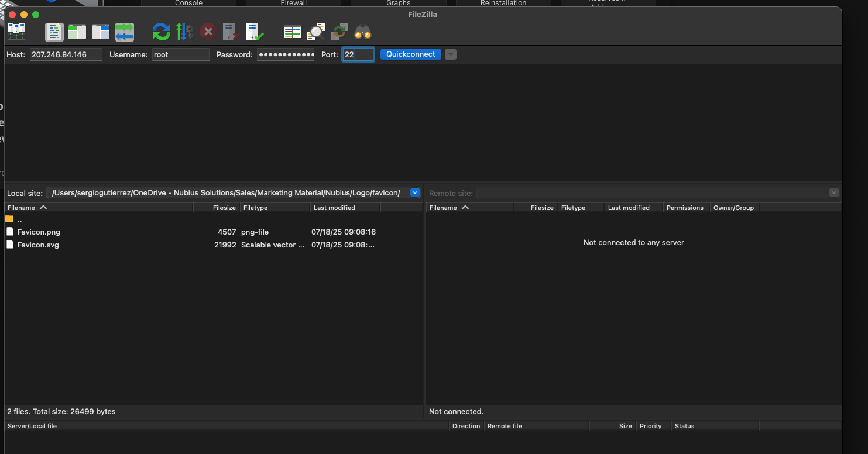Screen dimensions: 868x454
Task: Toggle directory comparison icon
Action: [316, 32]
